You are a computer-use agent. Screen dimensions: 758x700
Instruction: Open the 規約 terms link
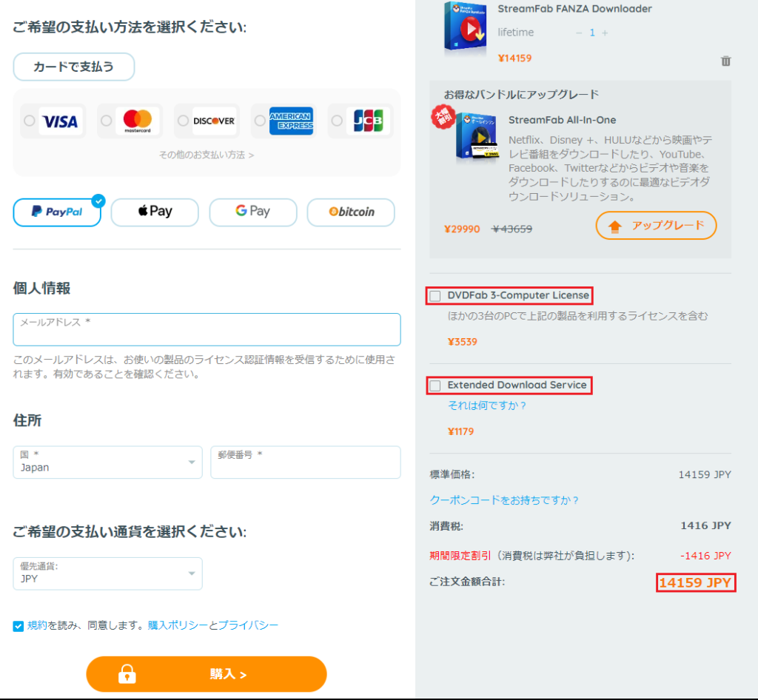tap(37, 625)
